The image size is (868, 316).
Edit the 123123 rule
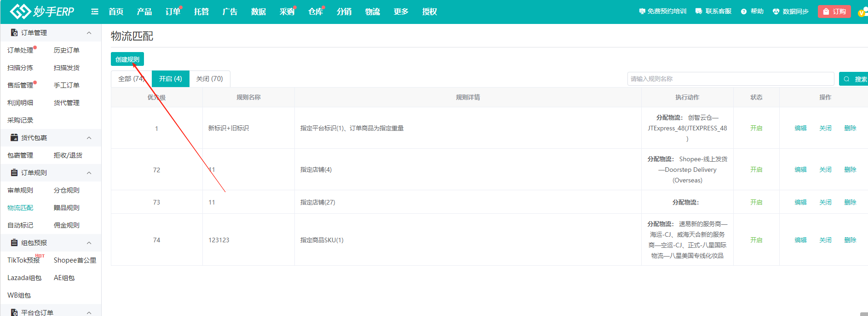(800, 240)
